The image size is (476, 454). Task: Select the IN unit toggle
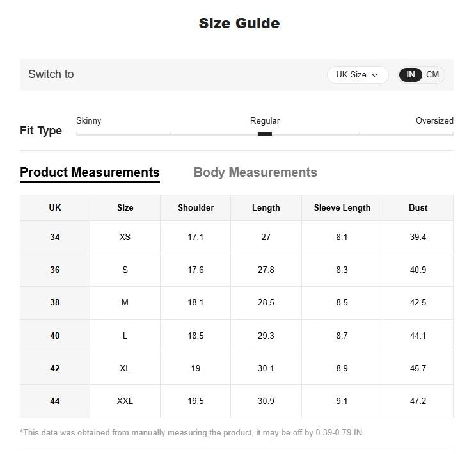point(411,75)
